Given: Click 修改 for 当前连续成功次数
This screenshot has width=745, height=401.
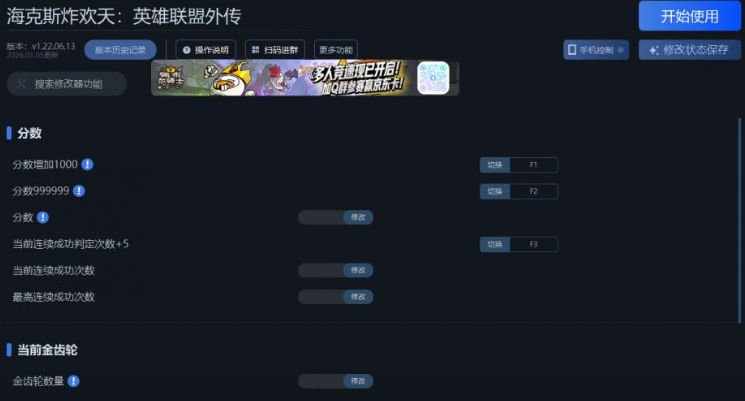Looking at the screenshot, I should (358, 270).
